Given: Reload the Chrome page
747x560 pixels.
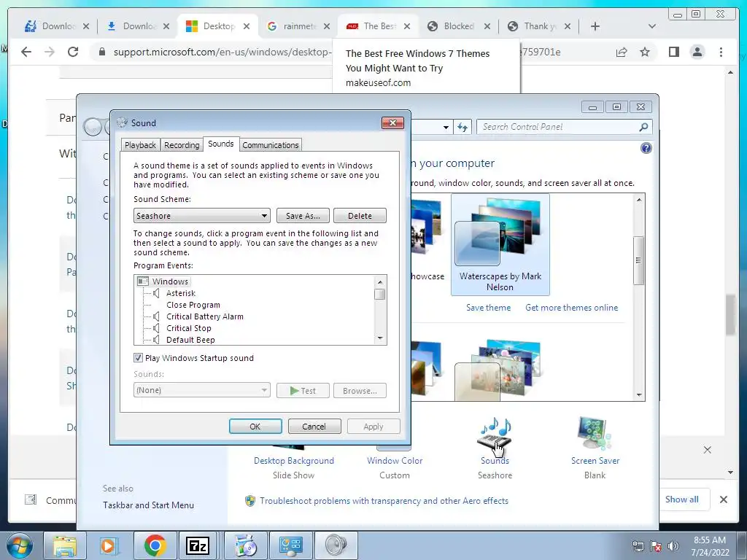Looking at the screenshot, I should click(x=73, y=52).
